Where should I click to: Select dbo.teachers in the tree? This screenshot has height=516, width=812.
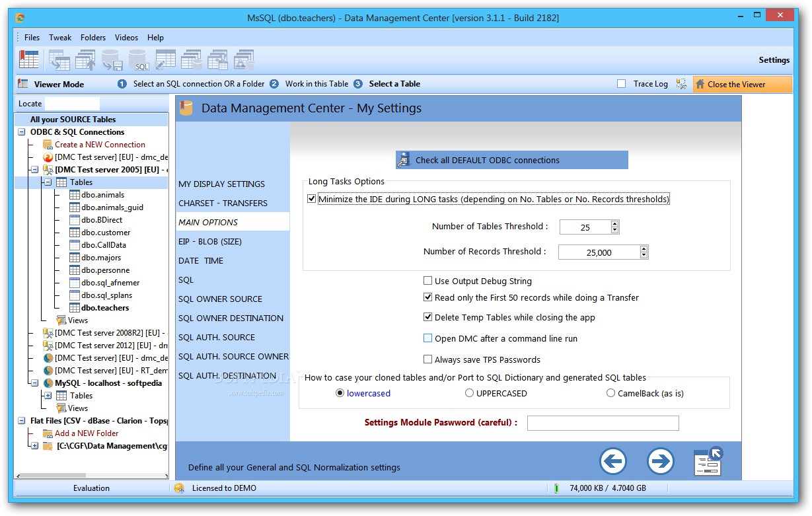(x=105, y=308)
